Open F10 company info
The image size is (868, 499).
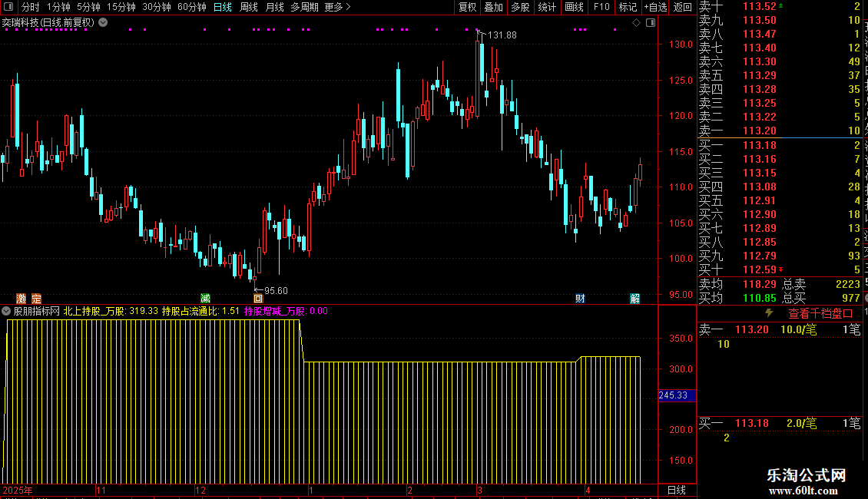(x=601, y=7)
